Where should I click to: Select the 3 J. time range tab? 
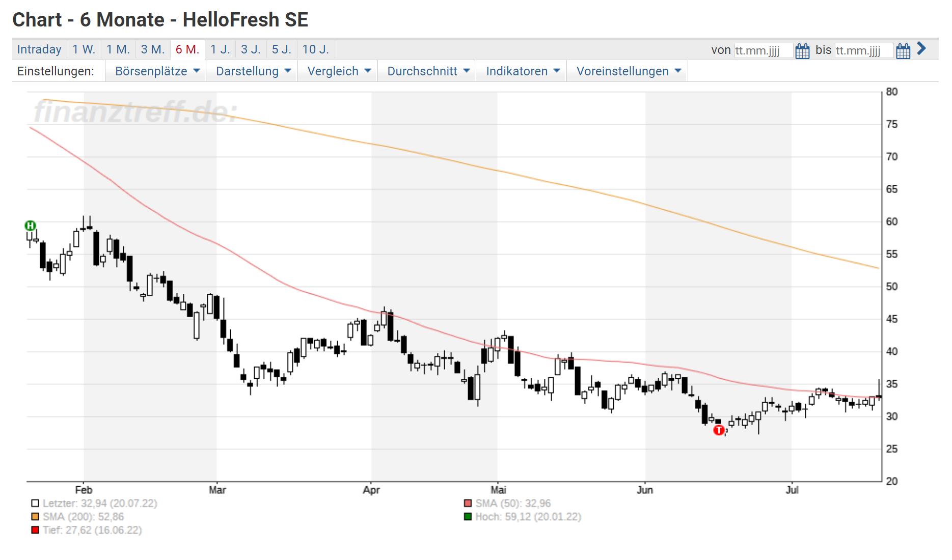click(x=251, y=49)
